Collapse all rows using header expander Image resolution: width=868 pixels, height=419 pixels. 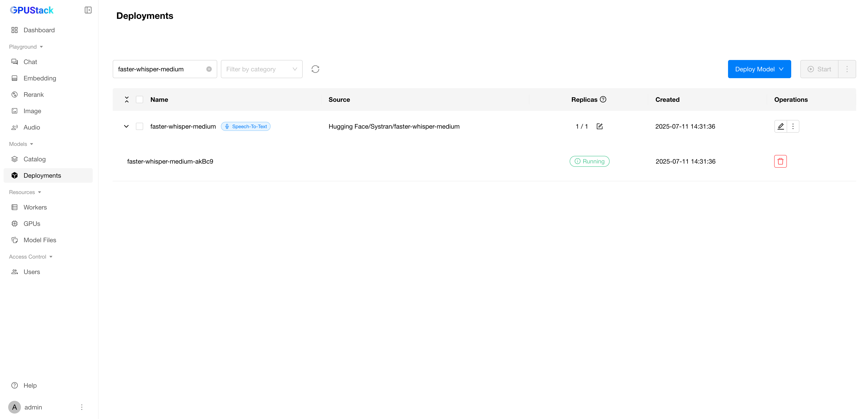127,100
